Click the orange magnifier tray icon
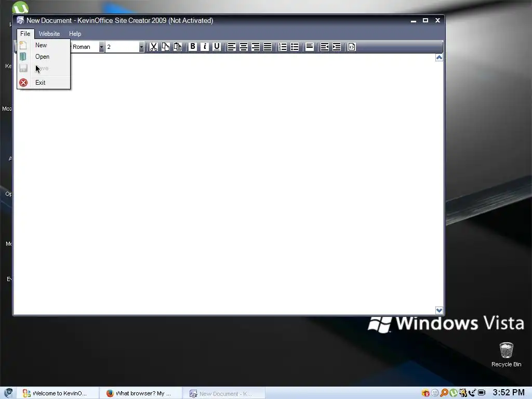This screenshot has width=532, height=399. pos(444,393)
